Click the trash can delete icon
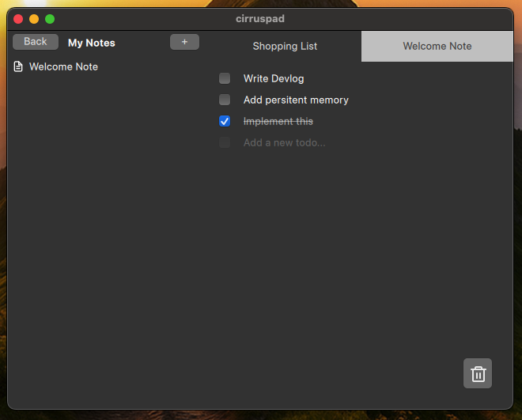Image resolution: width=522 pixels, height=420 pixels. coord(478,373)
